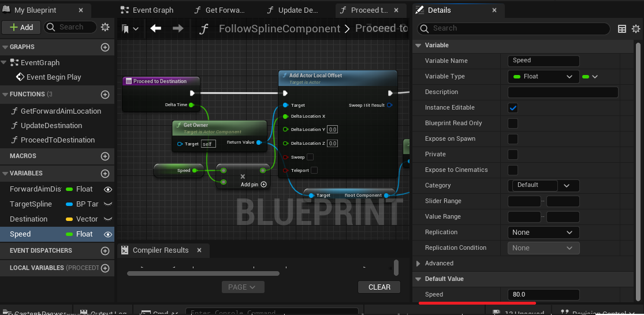
Task: Add a new event dispatcher
Action: [105, 250]
